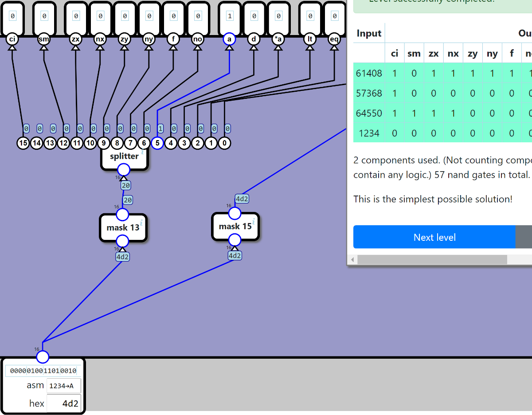Viewport: 532px width, 415px height.
Task: Click the zy output pin
Action: [125, 39]
